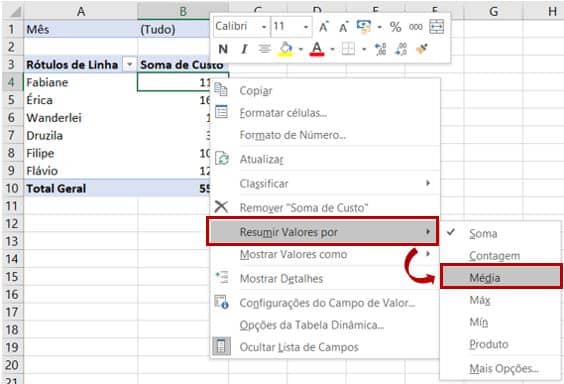Click the accounting number format icon

(x=364, y=27)
